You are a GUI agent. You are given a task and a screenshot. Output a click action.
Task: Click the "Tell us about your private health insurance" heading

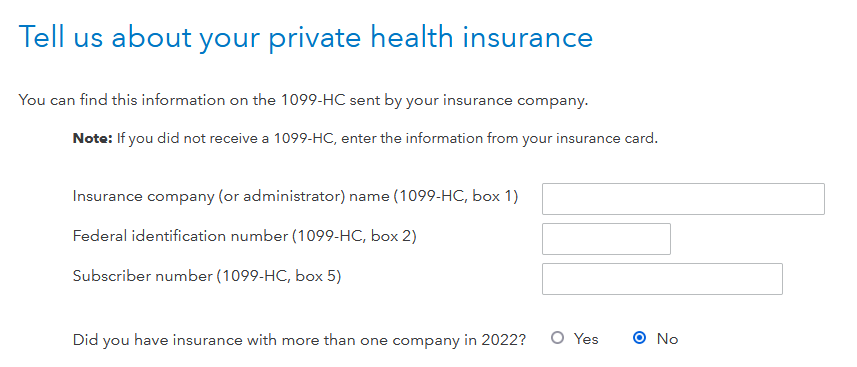pos(306,38)
